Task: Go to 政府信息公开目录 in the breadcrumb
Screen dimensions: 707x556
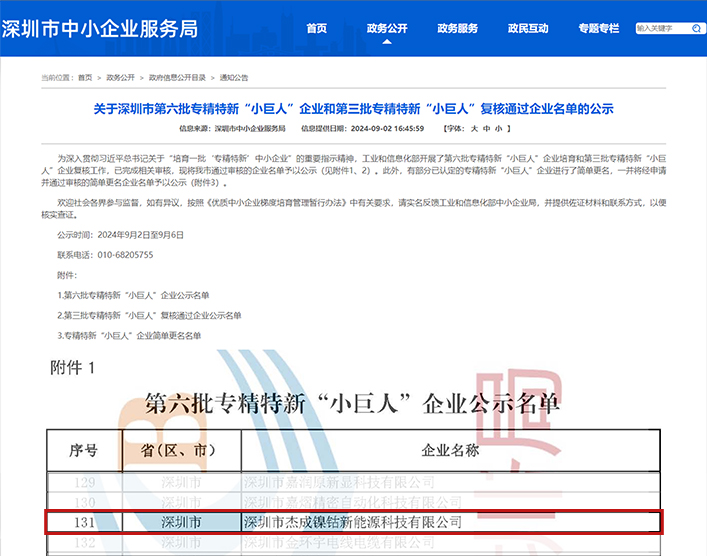Action: [x=177, y=78]
